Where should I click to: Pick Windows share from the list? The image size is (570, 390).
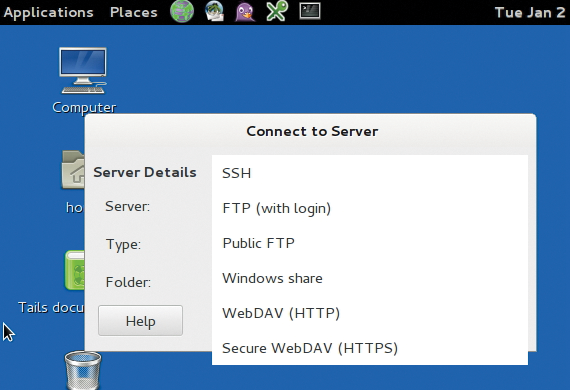(x=370, y=278)
